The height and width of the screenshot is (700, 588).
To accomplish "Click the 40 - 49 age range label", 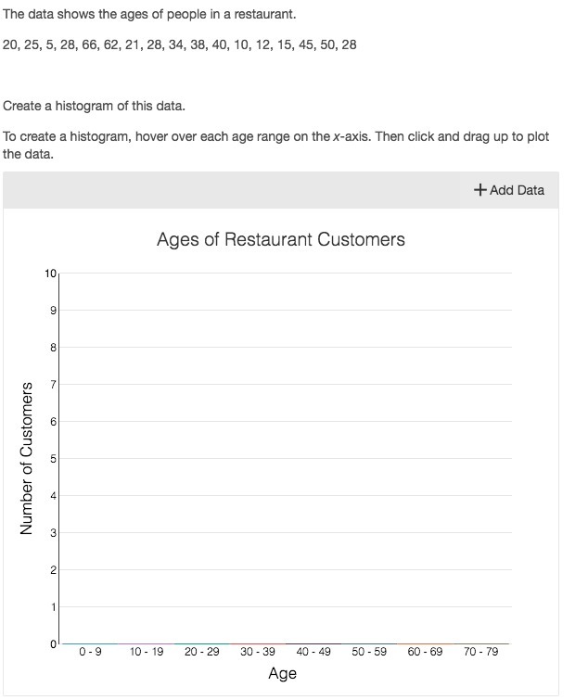I will click(313, 652).
